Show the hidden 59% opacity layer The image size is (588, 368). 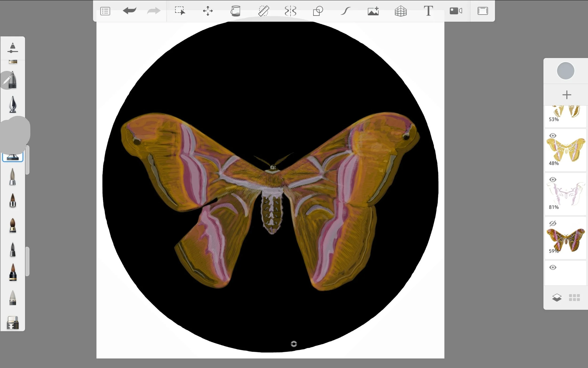pyautogui.click(x=553, y=223)
